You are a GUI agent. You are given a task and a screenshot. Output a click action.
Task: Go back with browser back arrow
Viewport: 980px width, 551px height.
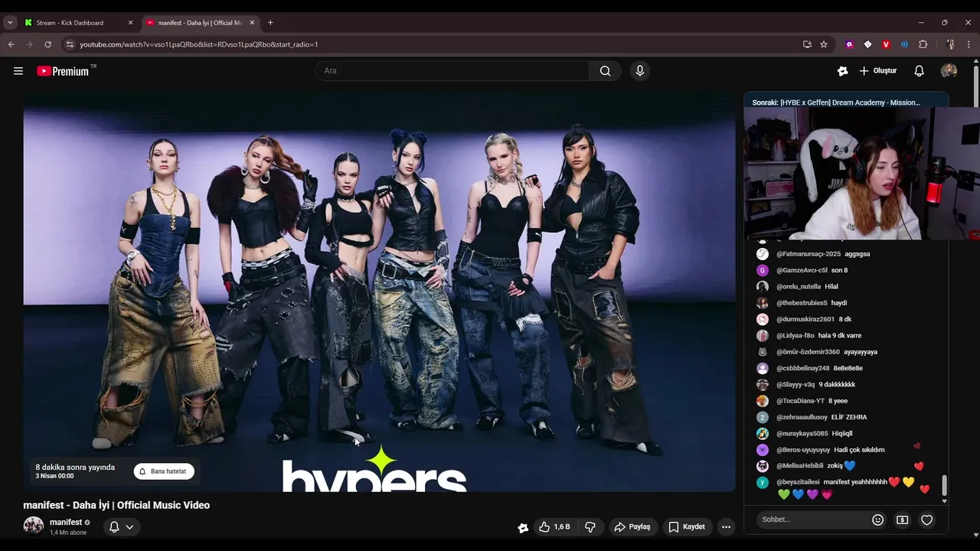coord(11,44)
